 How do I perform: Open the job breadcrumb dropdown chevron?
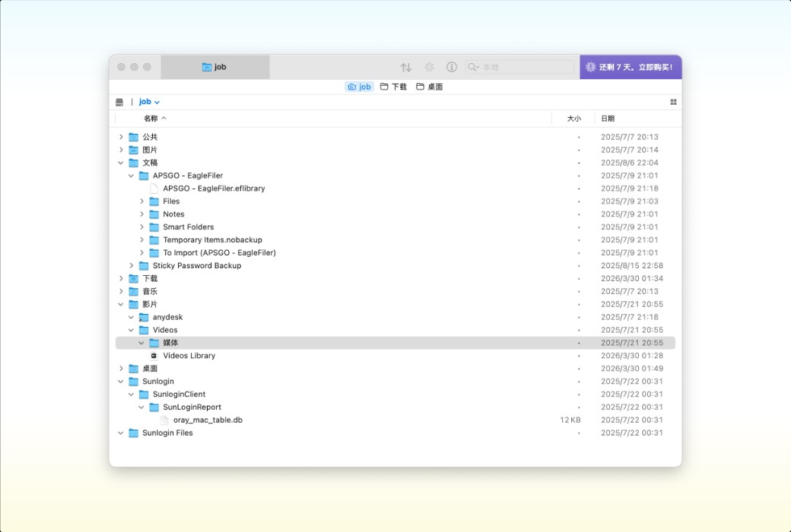tap(157, 101)
